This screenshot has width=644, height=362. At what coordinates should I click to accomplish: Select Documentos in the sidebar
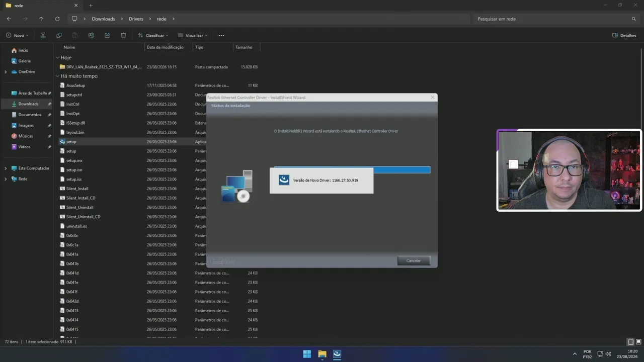coord(29,115)
